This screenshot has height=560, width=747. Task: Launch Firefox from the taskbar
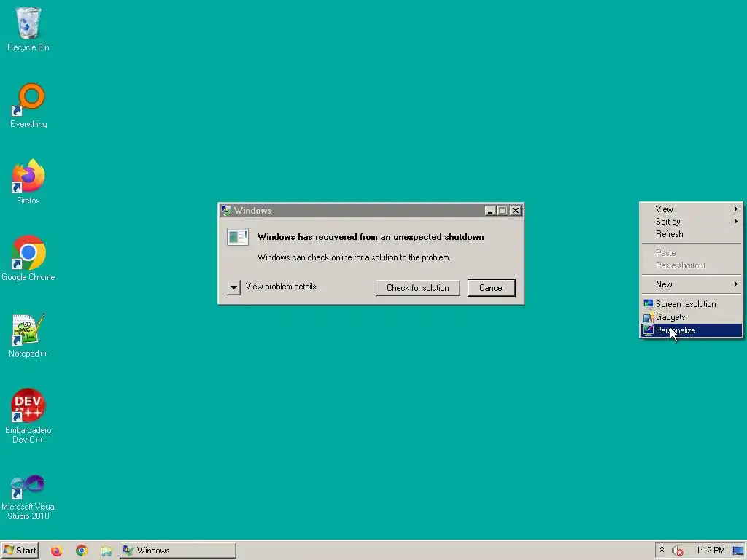click(57, 551)
